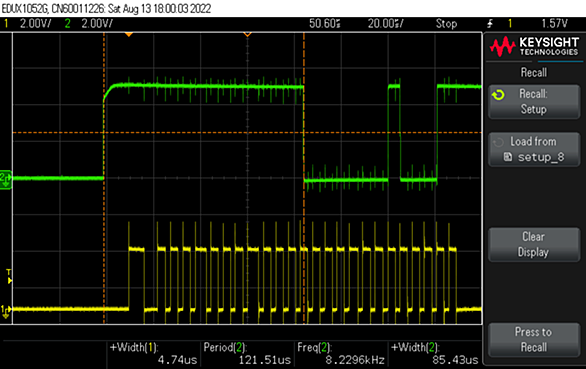This screenshot has width=586, height=369.
Task: Click the floppy disk icon beside setup_8
Action: 508,157
